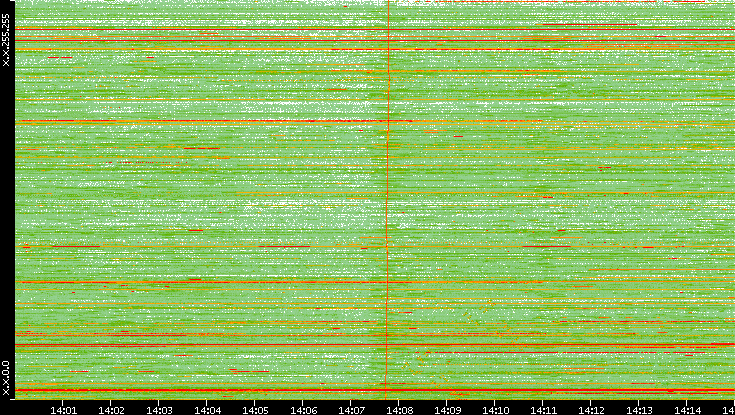
Task: Click the 14:10 time axis label
Action: point(495,411)
